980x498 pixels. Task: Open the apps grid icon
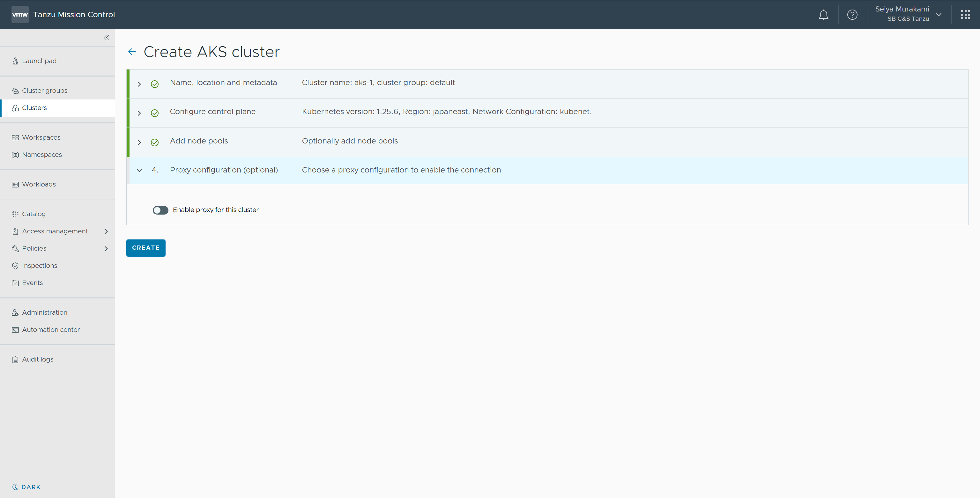pos(965,15)
